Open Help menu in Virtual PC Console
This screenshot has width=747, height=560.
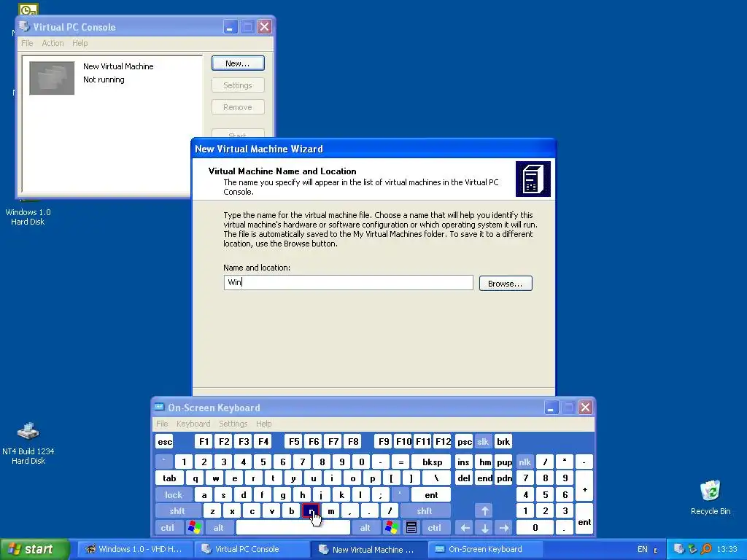(x=80, y=43)
